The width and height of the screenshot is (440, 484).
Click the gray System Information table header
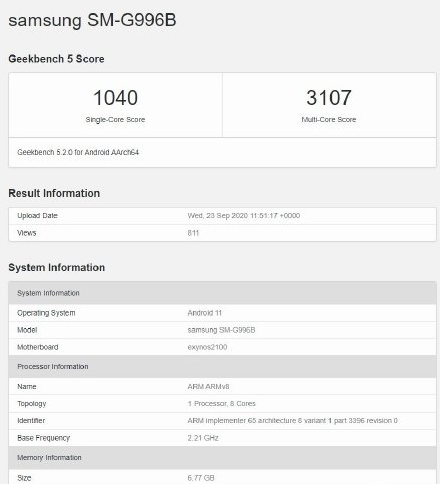pyautogui.click(x=222, y=293)
